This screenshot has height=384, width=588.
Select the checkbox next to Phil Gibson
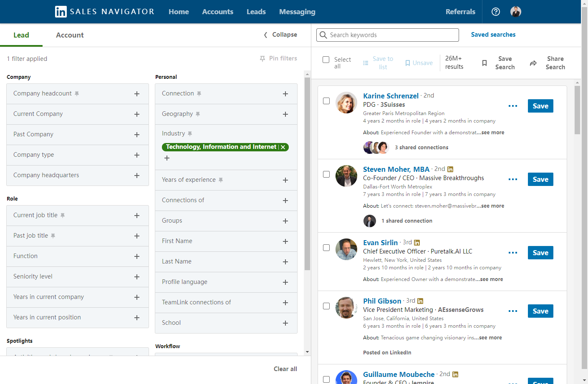(326, 306)
